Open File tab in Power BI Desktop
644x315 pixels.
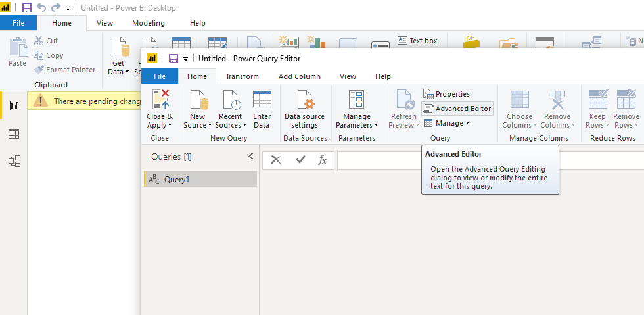click(x=18, y=23)
